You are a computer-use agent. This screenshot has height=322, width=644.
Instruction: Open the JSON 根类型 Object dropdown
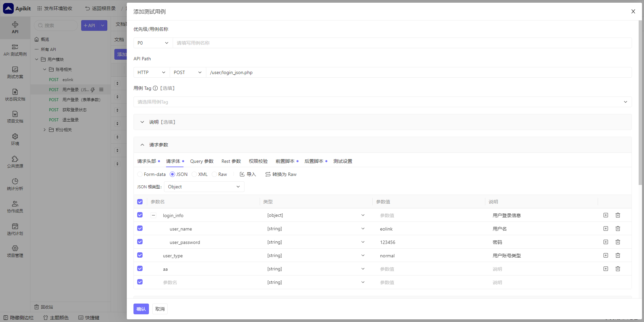(x=204, y=187)
